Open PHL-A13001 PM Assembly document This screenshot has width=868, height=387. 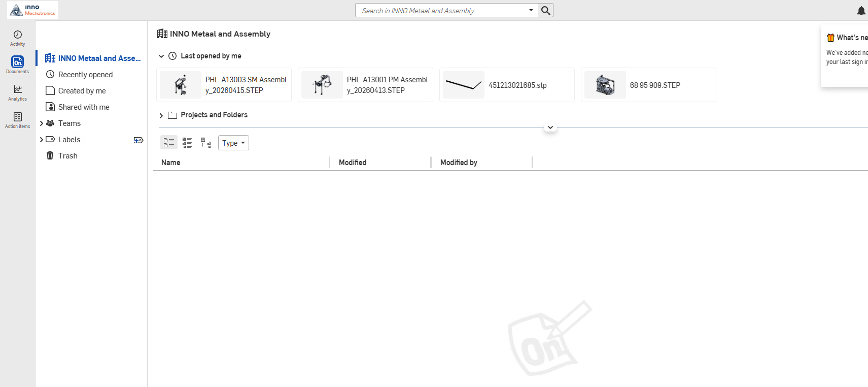(365, 85)
